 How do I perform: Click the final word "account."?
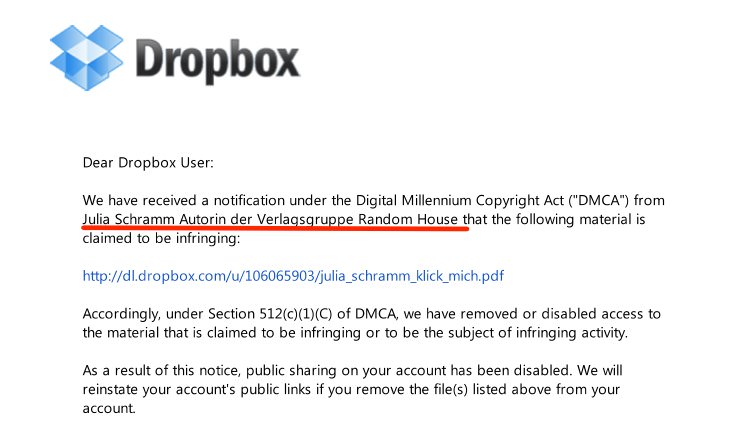pos(108,408)
